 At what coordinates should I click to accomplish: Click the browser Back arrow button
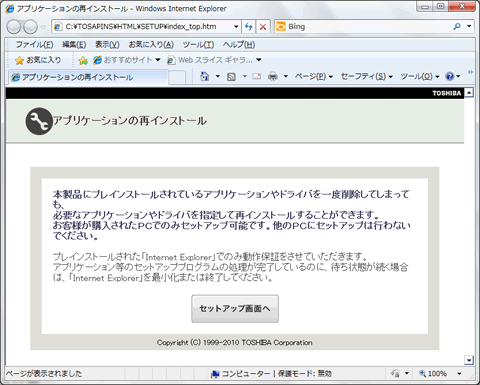tap(14, 27)
